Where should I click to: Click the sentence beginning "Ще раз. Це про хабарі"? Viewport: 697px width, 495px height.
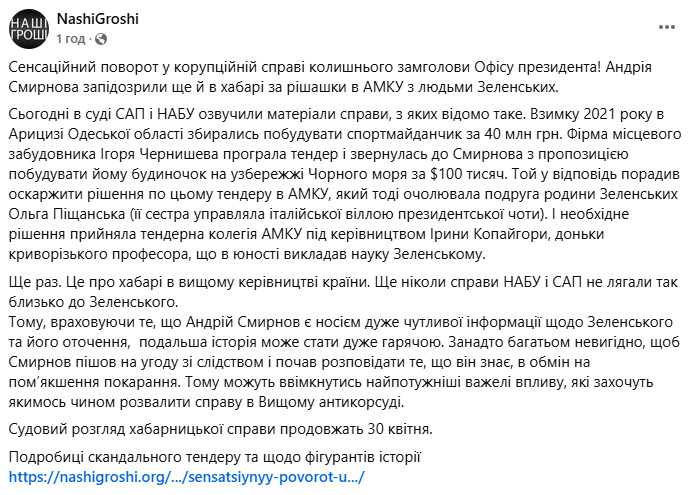tap(343, 292)
